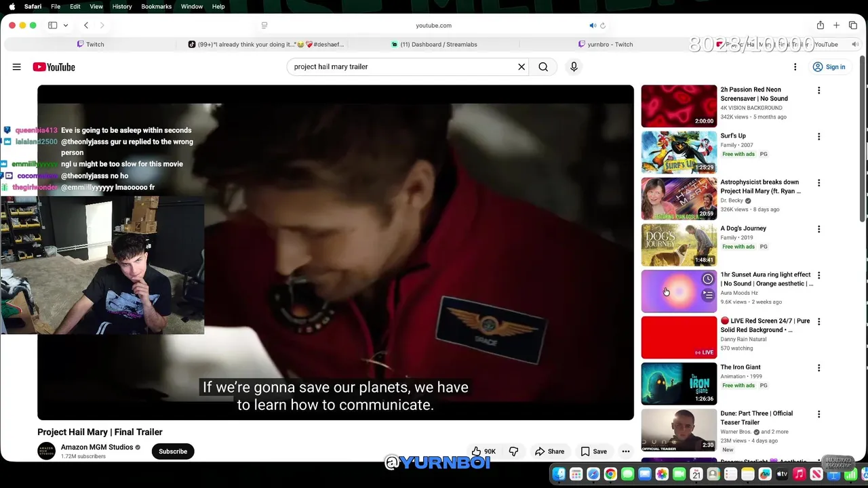
Task: Open options for the LIVE Red Screen video
Action: [818, 322]
